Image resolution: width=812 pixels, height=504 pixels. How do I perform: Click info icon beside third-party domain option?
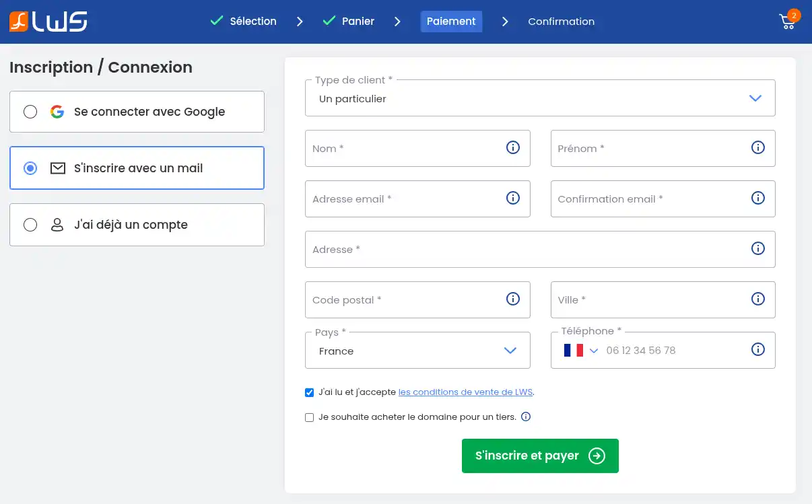[527, 417]
